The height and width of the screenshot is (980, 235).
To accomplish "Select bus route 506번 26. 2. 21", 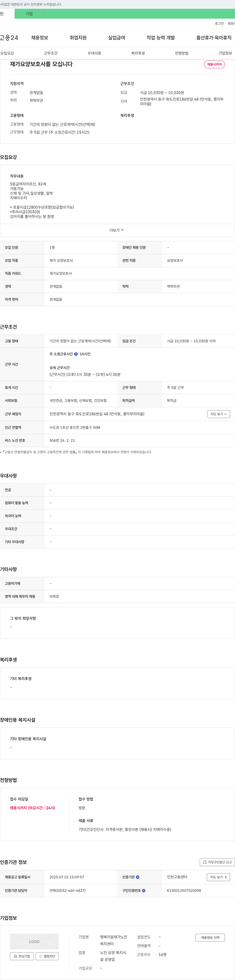I will click(x=62, y=441).
